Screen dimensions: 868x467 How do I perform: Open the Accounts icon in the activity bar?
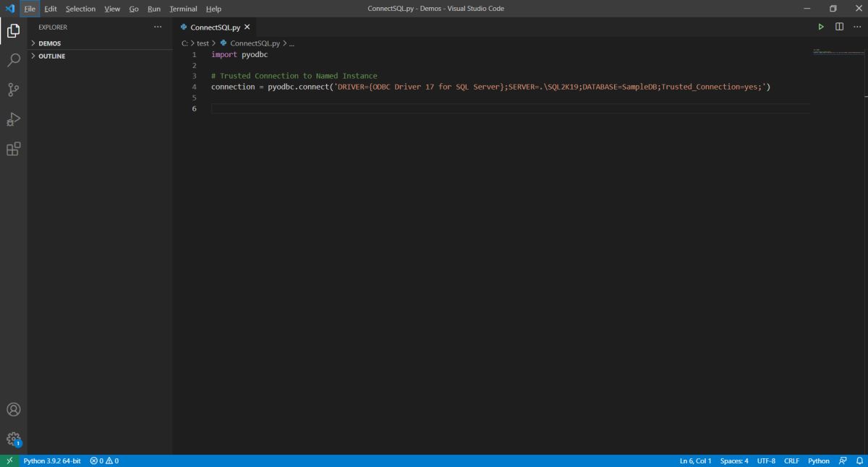pyautogui.click(x=13, y=409)
